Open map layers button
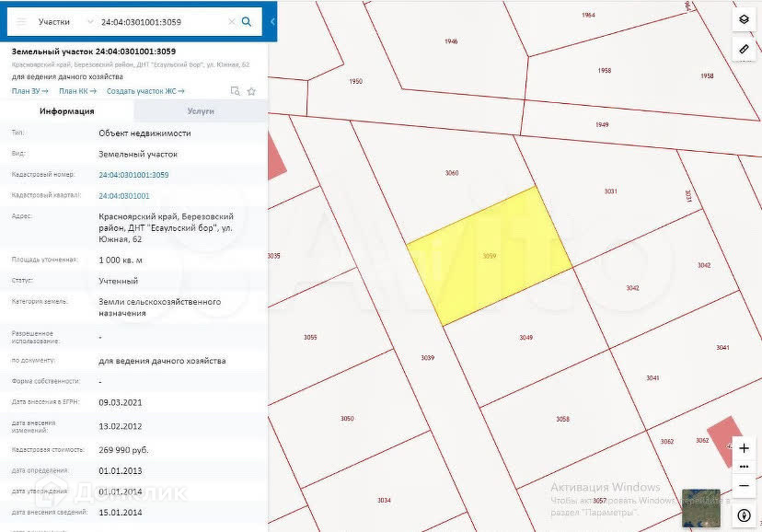The height and width of the screenshot is (532, 762). point(744,20)
